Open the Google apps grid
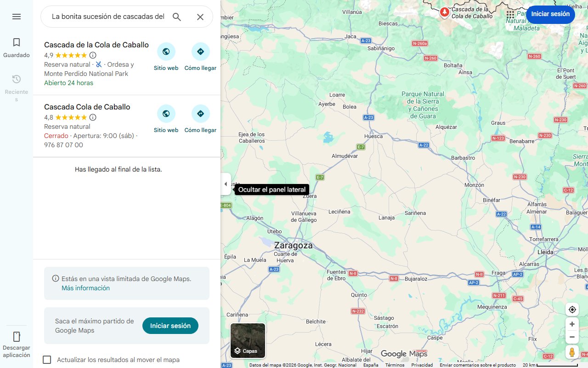Screen dimensions: 588x368 click(510, 15)
